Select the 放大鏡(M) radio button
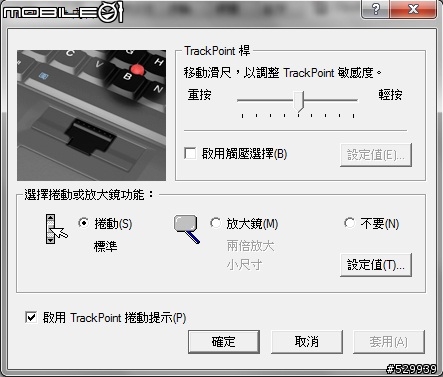The image size is (443, 377). point(215,223)
